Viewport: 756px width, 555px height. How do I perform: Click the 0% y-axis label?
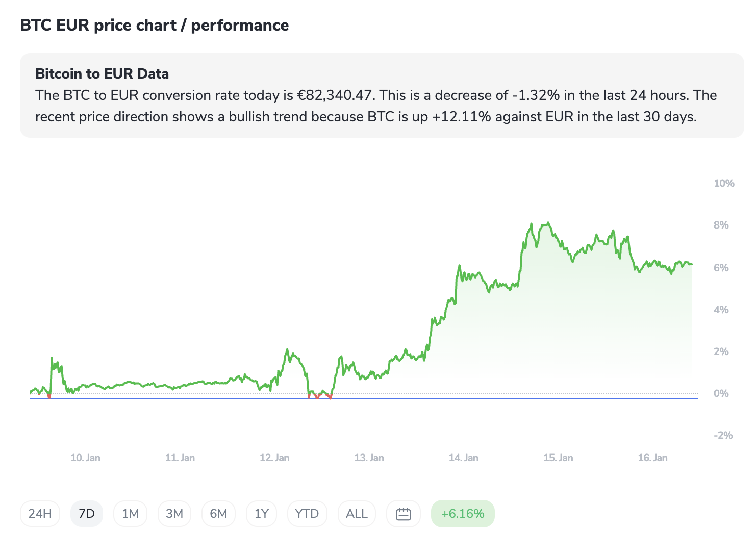721,393
